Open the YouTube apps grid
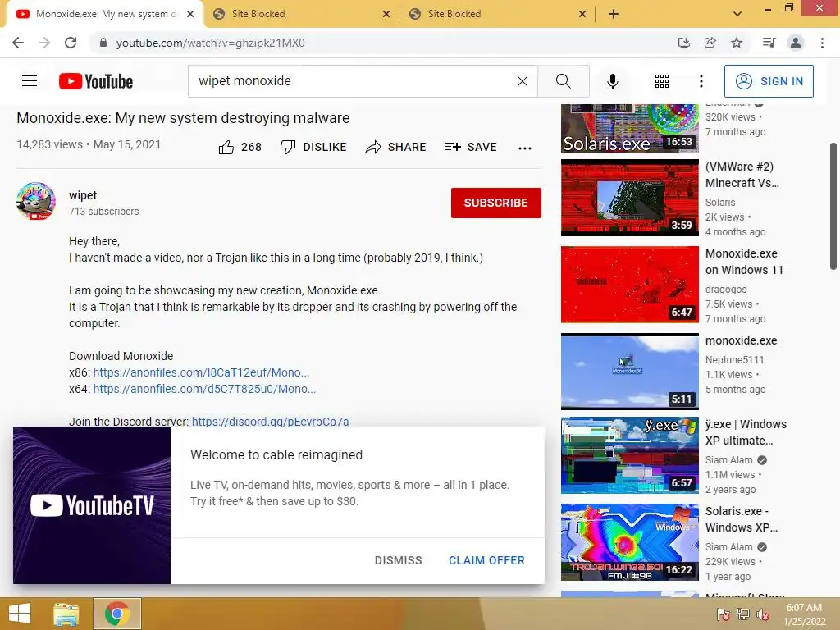This screenshot has height=630, width=840. pyautogui.click(x=662, y=81)
